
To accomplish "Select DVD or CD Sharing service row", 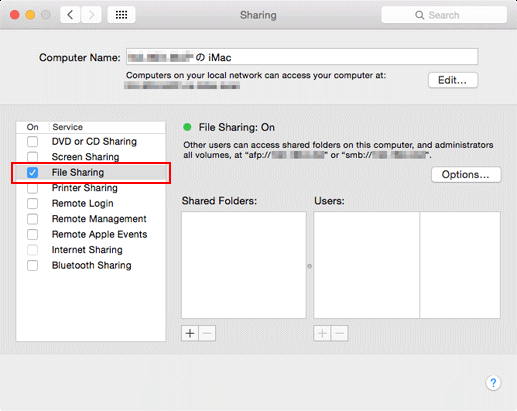I will coord(91,142).
